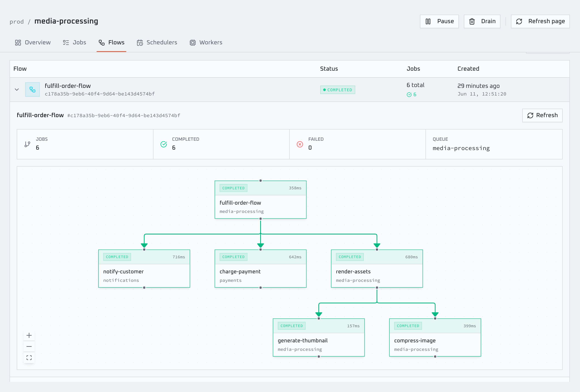Screen dimensions: 580x392
Task: Click the Refresh page button
Action: point(540,21)
